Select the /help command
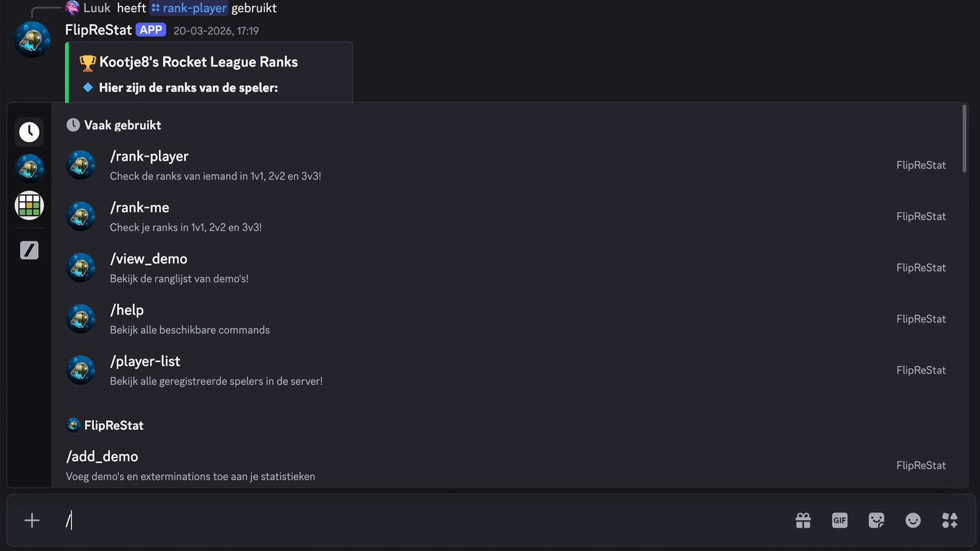This screenshot has width=980, height=551. click(x=127, y=310)
